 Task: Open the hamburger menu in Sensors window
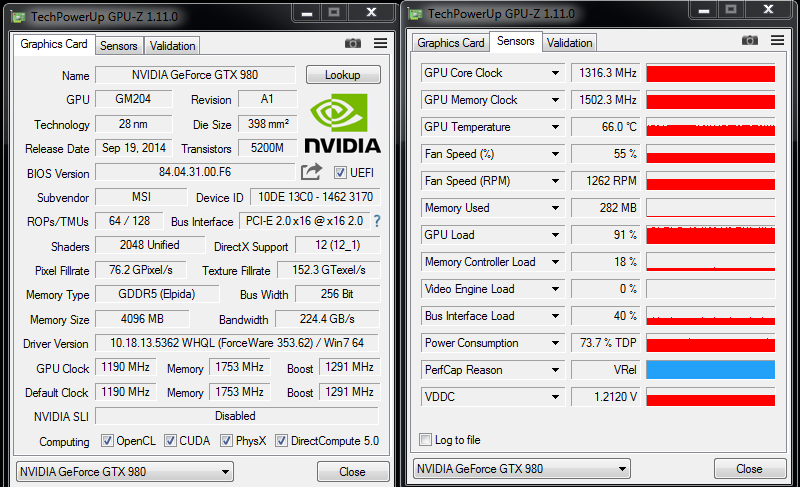(777, 40)
